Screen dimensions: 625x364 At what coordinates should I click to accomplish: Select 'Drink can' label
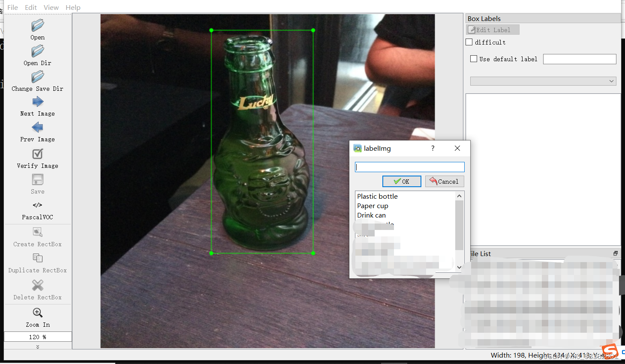372,215
